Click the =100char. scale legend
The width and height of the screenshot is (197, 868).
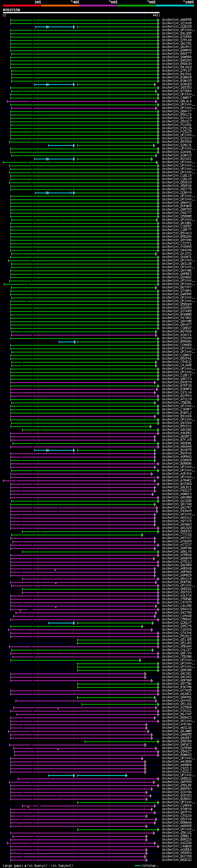[x=147, y=866]
